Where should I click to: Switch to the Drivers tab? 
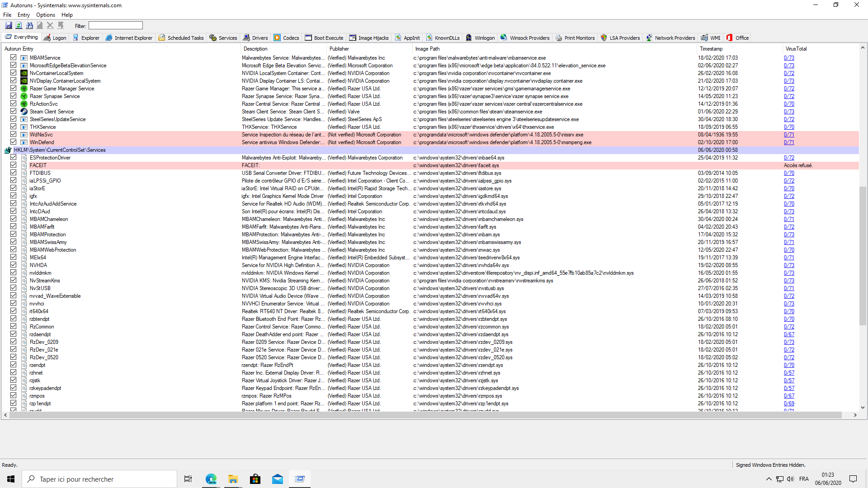pyautogui.click(x=255, y=38)
